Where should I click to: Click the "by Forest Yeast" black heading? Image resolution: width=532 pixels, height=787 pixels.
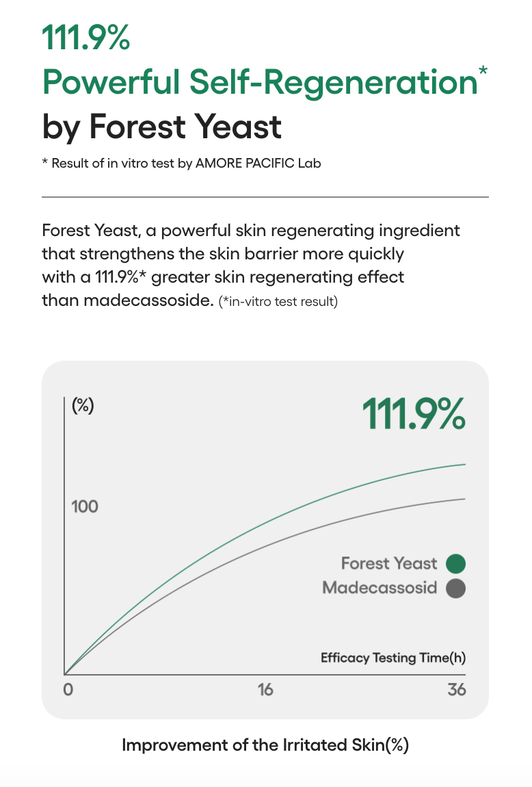161,127
